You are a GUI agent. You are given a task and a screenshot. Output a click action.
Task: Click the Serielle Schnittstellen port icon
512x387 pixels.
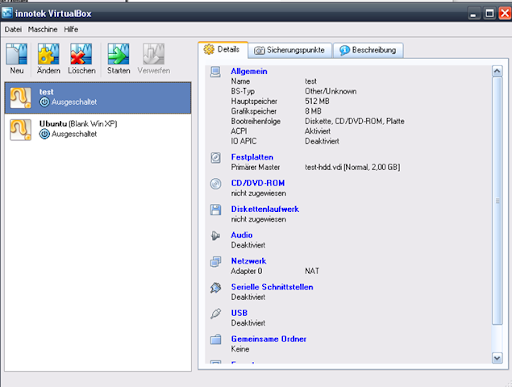[x=216, y=287]
